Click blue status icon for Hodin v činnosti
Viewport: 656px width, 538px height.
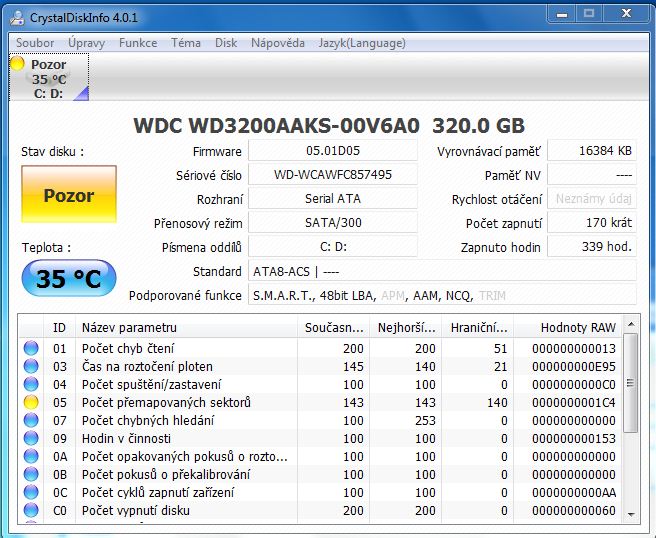(x=31, y=438)
